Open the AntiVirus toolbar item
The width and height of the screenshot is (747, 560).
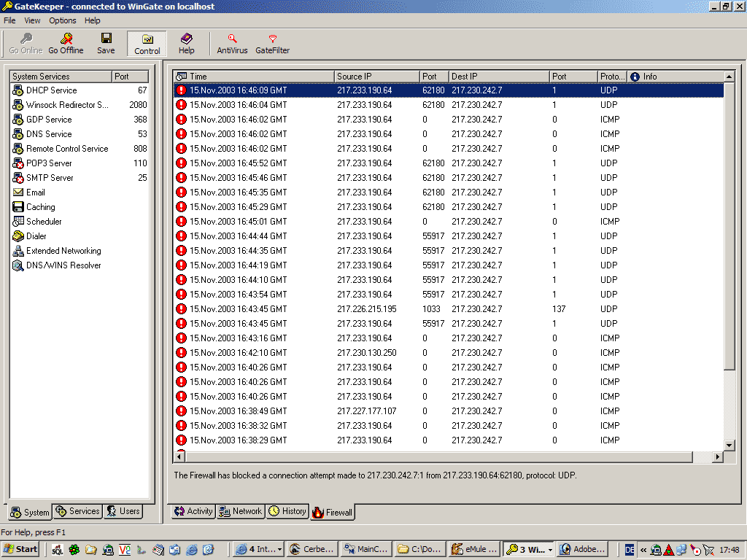point(232,44)
